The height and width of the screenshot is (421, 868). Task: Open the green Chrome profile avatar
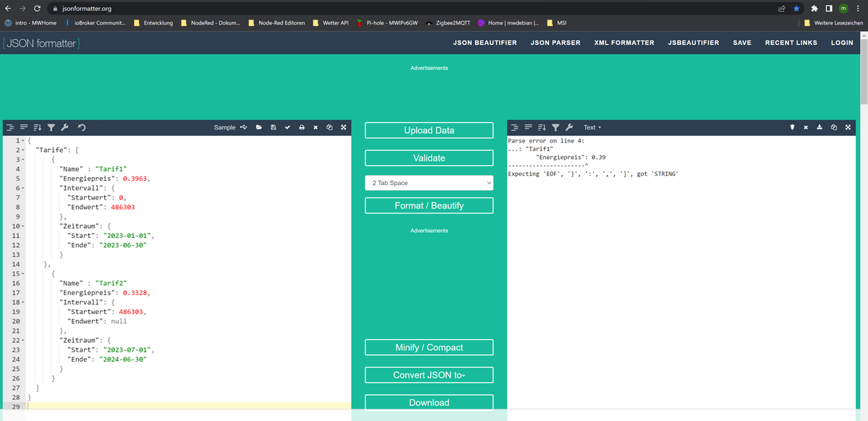tap(843, 9)
